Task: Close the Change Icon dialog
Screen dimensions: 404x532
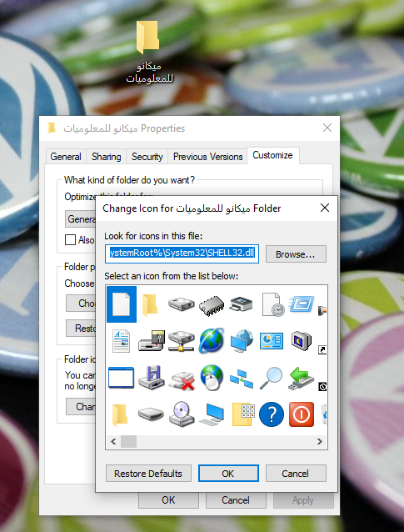Action: click(x=325, y=208)
